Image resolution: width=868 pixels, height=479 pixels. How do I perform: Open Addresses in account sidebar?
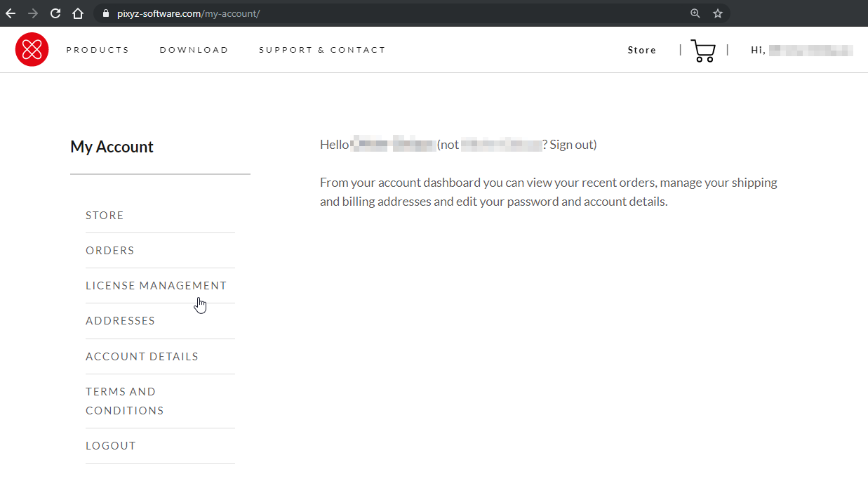coord(120,321)
